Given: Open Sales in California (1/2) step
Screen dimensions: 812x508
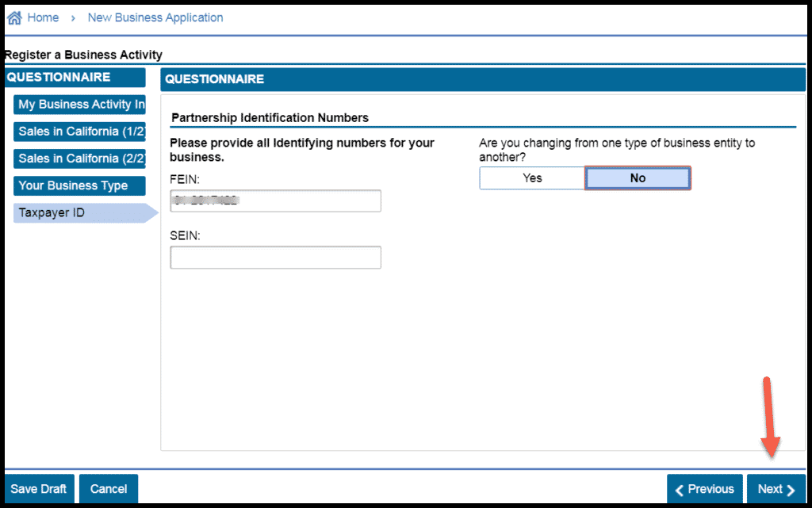Looking at the screenshot, I should click(x=80, y=132).
